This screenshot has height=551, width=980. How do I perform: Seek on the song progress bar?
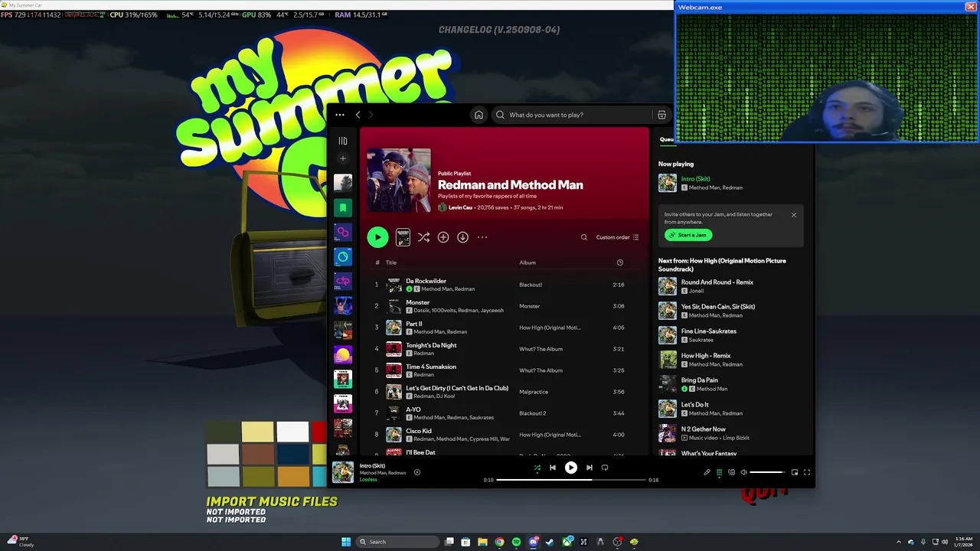[x=571, y=480]
